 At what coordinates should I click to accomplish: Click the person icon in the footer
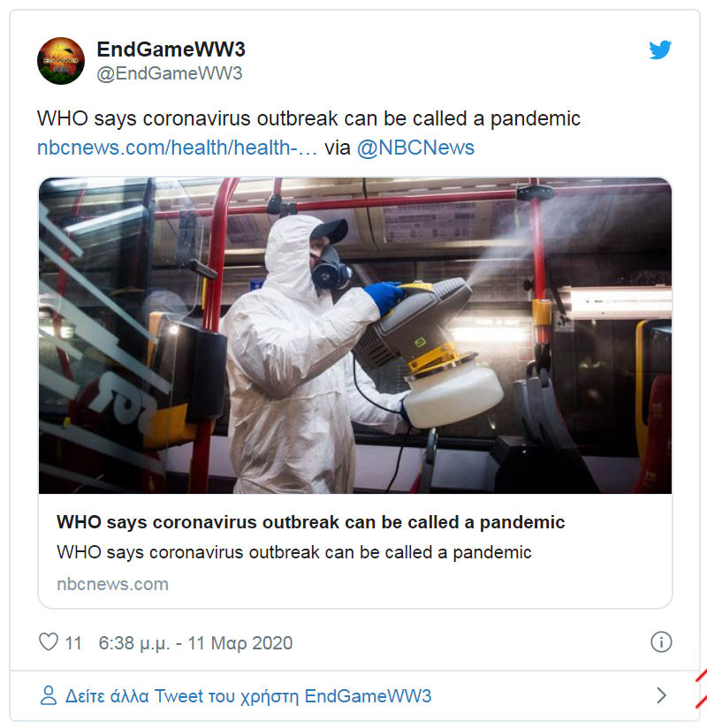click(49, 695)
